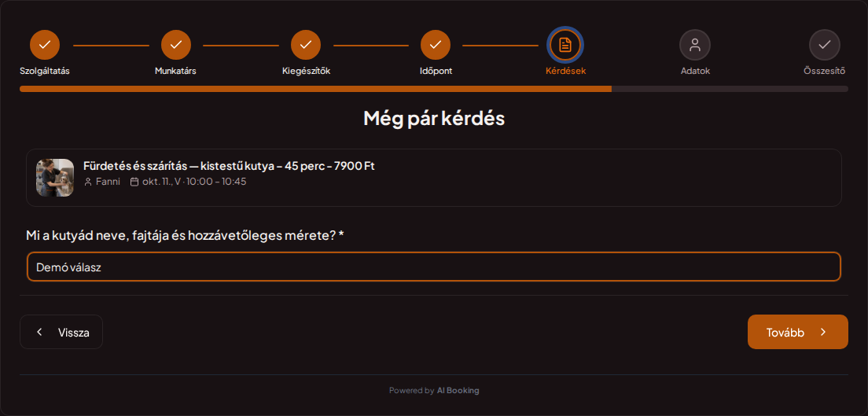Click the Munkatárs step checkmark circle
868x416 pixels.
click(x=176, y=45)
